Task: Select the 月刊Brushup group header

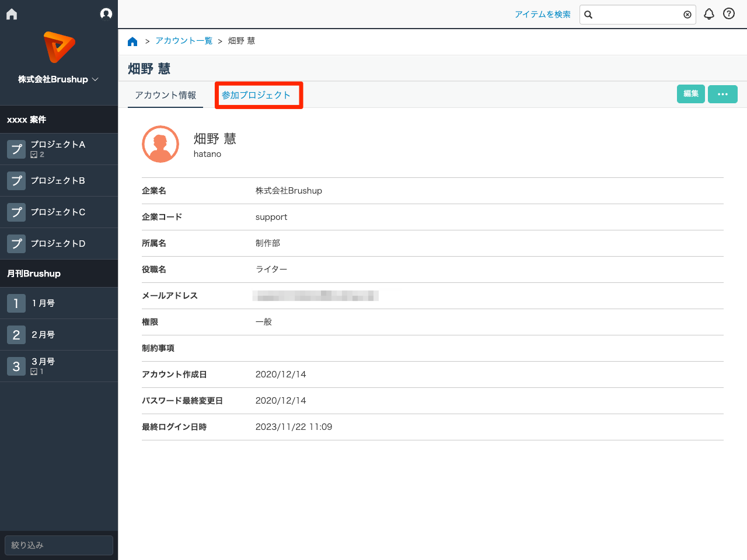Action: pyautogui.click(x=59, y=274)
